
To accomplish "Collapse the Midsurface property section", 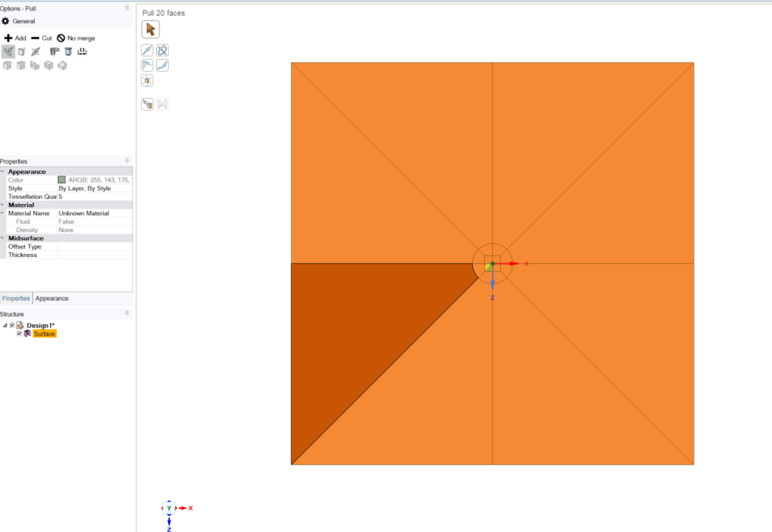I will 3,238.
